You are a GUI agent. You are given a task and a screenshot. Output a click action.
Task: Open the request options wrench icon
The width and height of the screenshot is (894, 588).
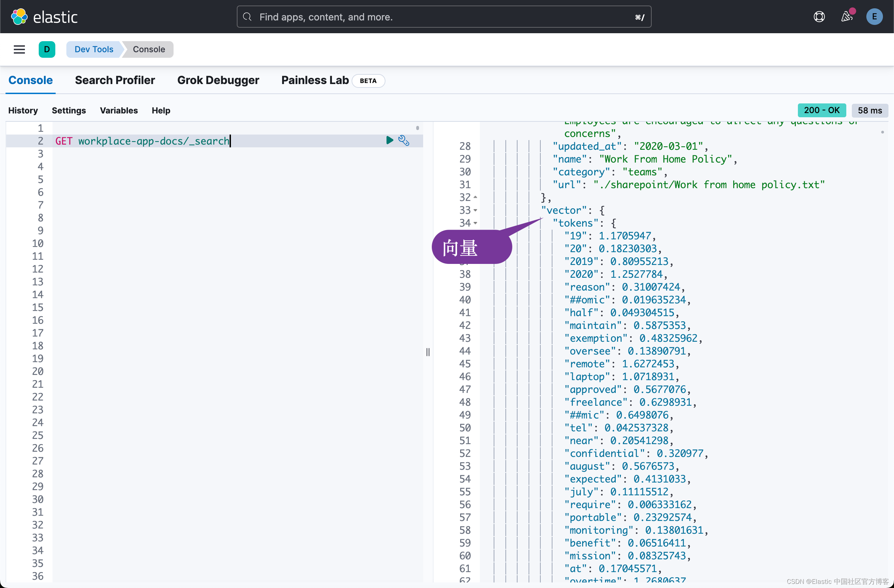tap(404, 140)
